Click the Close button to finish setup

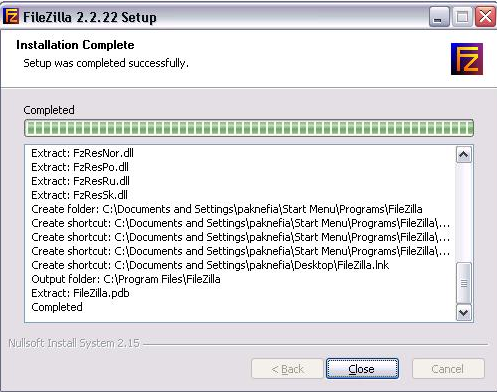[x=362, y=369]
